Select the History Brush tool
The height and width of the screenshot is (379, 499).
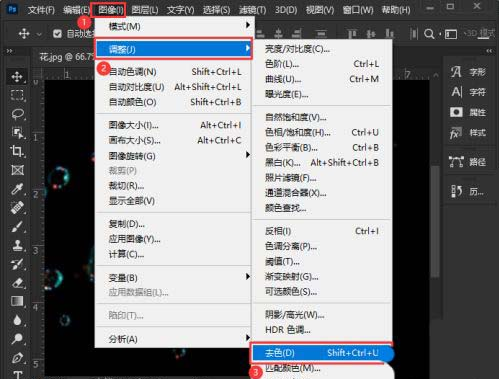click(17, 264)
